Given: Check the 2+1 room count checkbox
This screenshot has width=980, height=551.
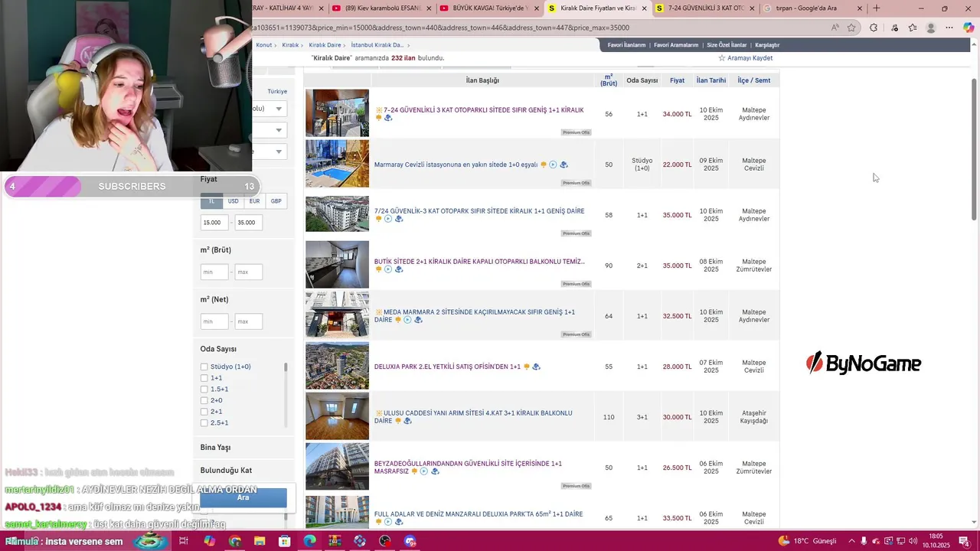Looking at the screenshot, I should click(204, 412).
